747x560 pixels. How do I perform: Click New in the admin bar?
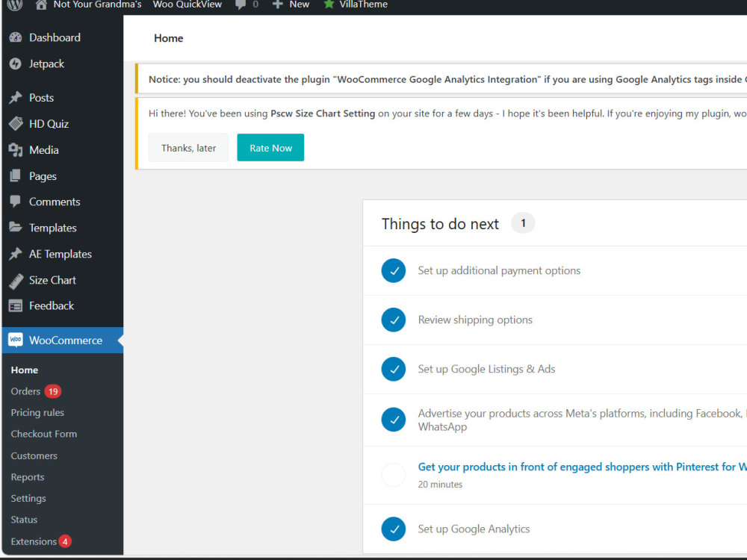pos(300,4)
